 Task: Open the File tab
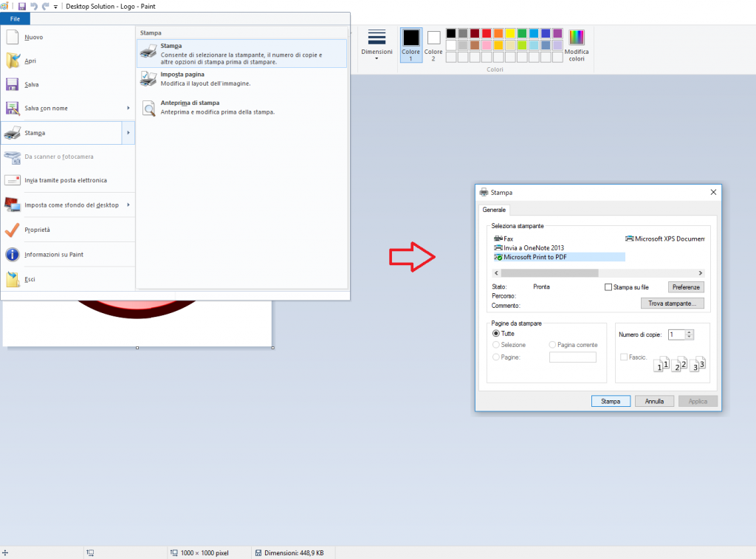(x=15, y=18)
